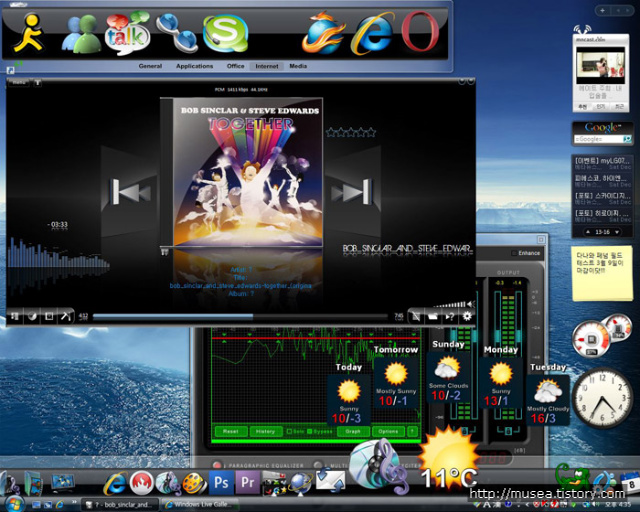
Task: Click CPU meter gauge gadget
Action: tap(591, 339)
